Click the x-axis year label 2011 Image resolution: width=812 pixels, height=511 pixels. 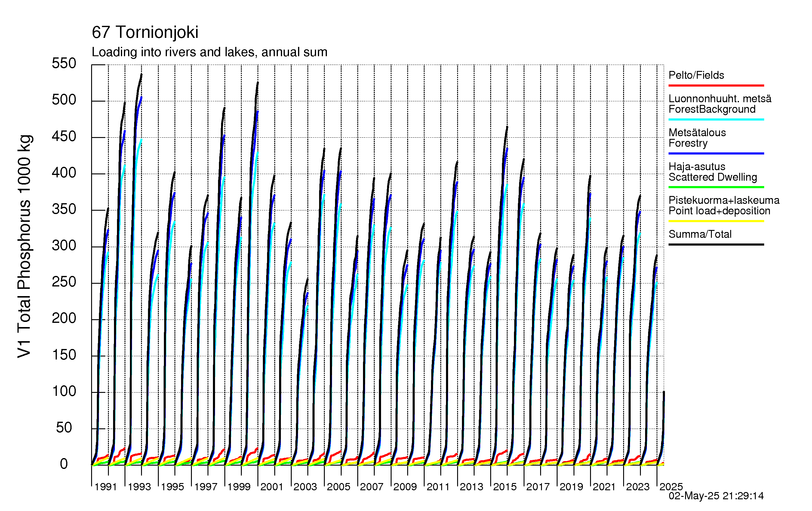coord(438,487)
